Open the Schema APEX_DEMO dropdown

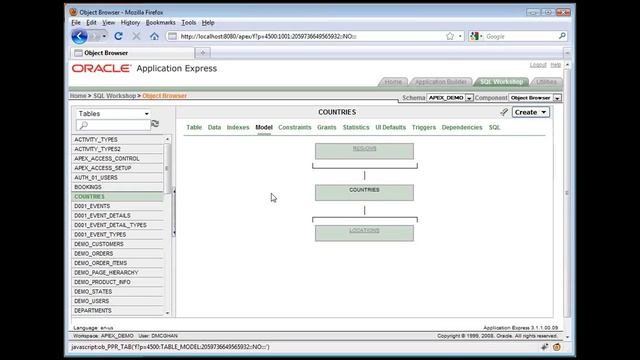(x=450, y=98)
